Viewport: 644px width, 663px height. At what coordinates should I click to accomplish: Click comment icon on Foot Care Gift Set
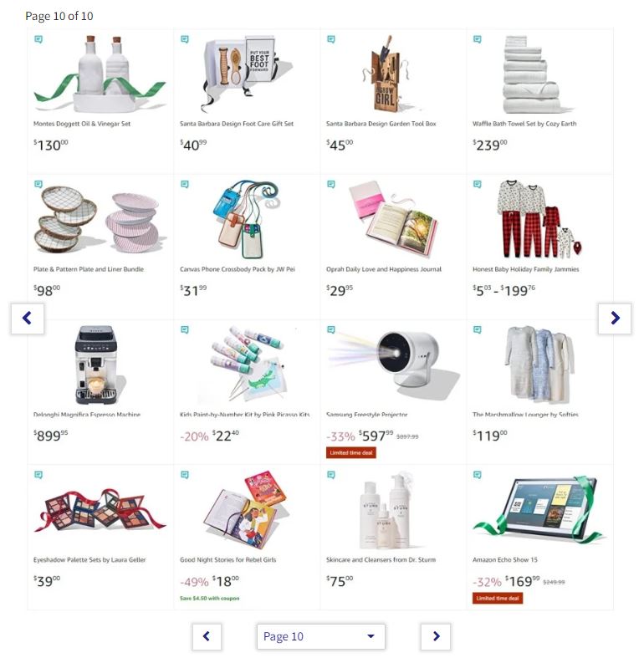(x=185, y=39)
